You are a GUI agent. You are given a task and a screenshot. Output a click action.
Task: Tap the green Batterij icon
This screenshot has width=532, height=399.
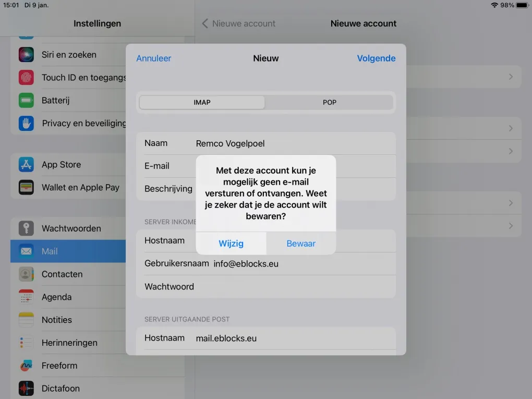coord(26,101)
